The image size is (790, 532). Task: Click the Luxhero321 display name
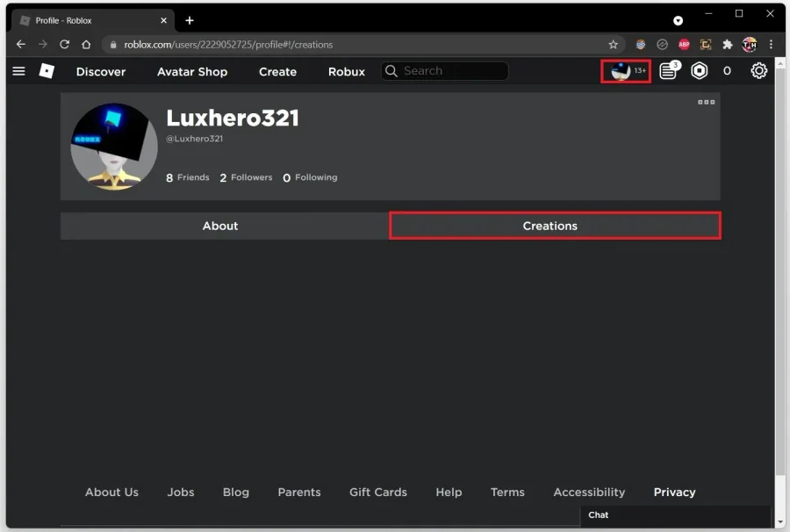233,118
